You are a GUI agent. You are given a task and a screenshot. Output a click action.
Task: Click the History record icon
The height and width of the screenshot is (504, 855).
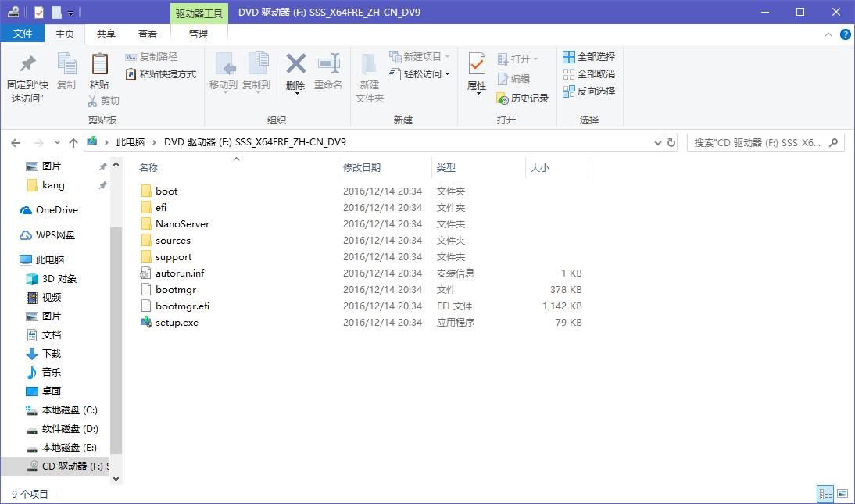click(503, 98)
